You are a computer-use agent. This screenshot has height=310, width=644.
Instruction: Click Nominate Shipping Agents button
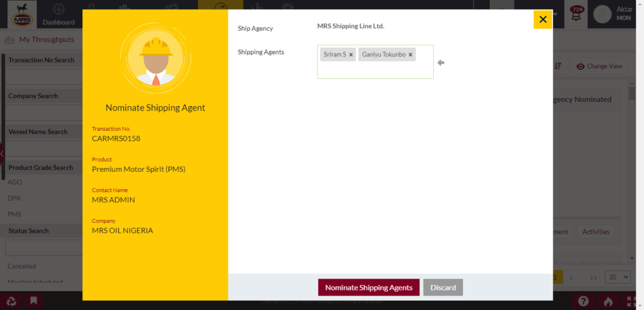(369, 287)
